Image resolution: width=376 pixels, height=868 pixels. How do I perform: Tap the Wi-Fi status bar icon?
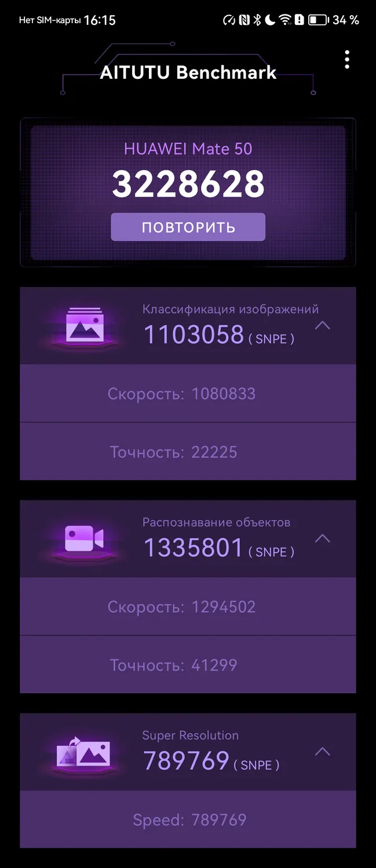pyautogui.click(x=285, y=20)
